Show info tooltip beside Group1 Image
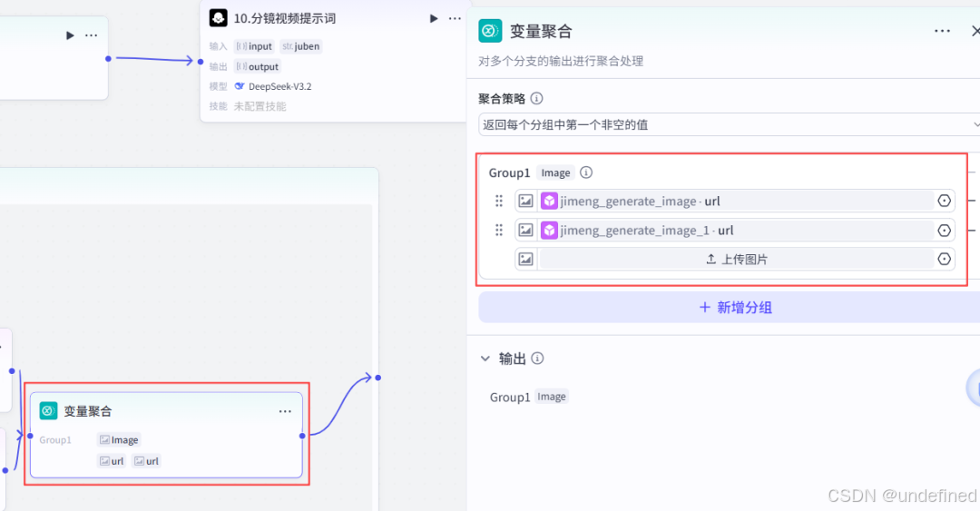This screenshot has width=980, height=511. pyautogui.click(x=585, y=172)
